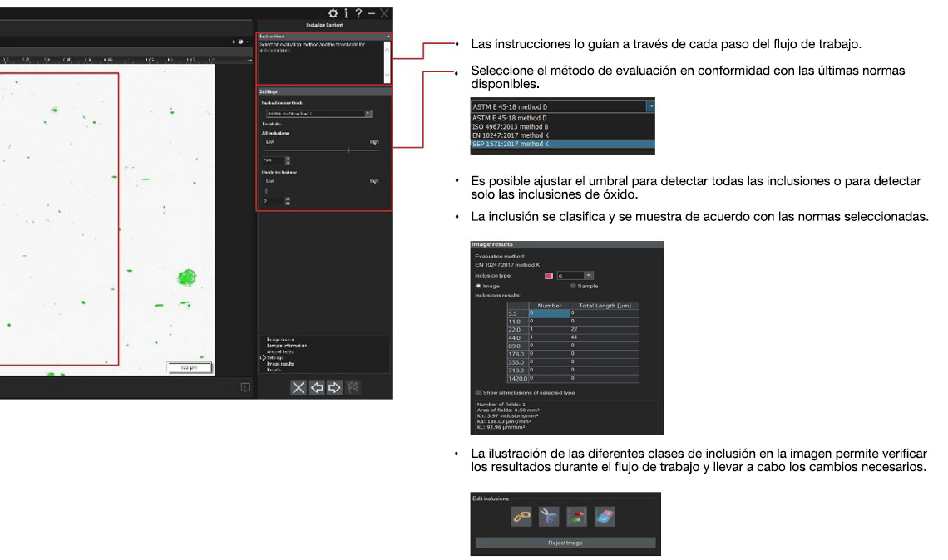
Task: Select the scissors icon to split an inclusion
Action: pyautogui.click(x=549, y=516)
